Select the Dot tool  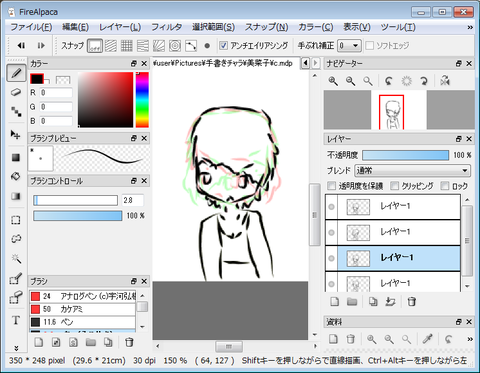click(x=16, y=111)
